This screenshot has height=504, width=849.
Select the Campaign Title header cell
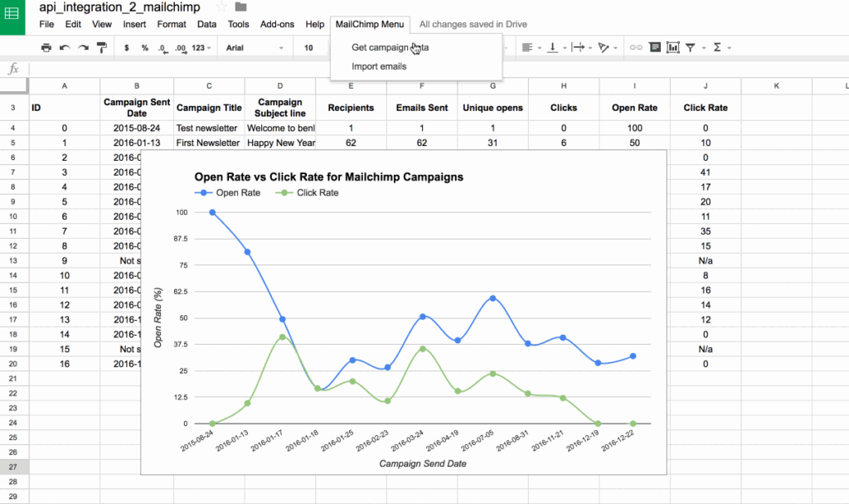click(209, 108)
